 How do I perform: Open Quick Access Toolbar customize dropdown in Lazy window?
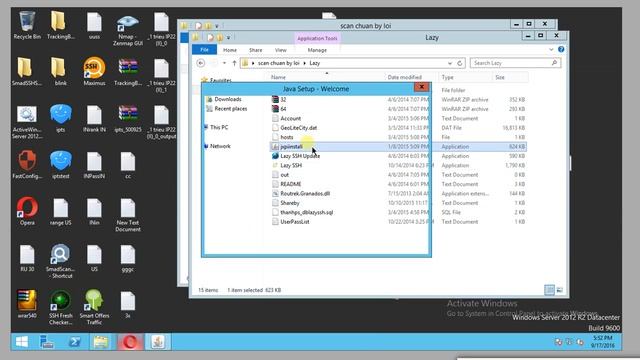click(x=228, y=38)
